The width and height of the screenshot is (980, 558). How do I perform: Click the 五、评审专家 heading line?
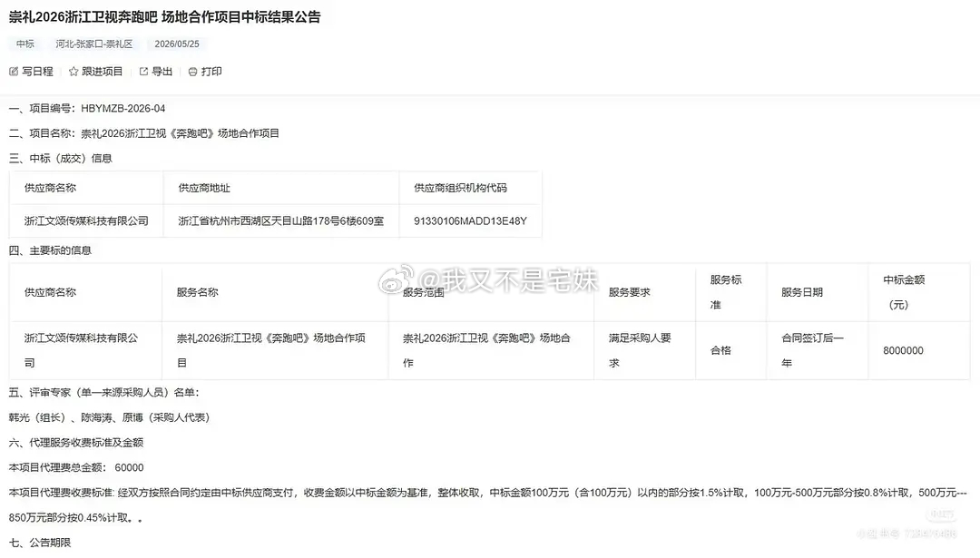103,392
